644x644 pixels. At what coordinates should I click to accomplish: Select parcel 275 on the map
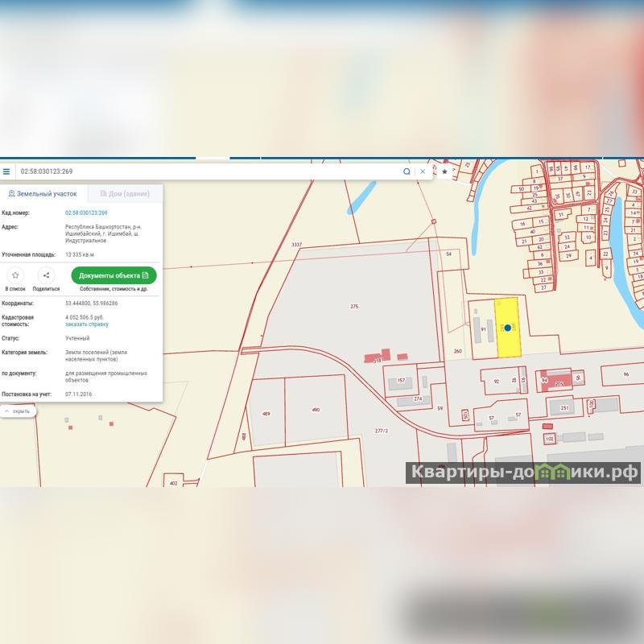click(354, 306)
